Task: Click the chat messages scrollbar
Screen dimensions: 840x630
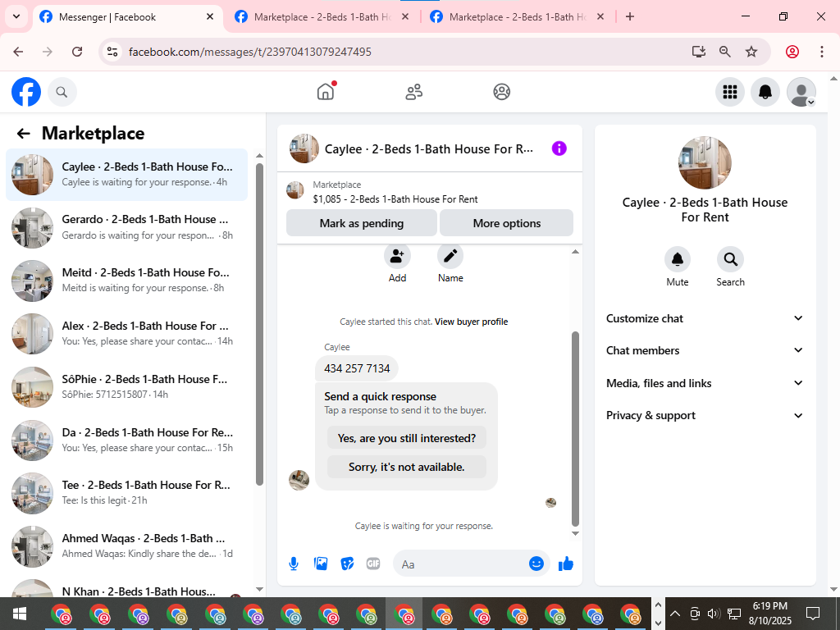Action: tap(575, 428)
